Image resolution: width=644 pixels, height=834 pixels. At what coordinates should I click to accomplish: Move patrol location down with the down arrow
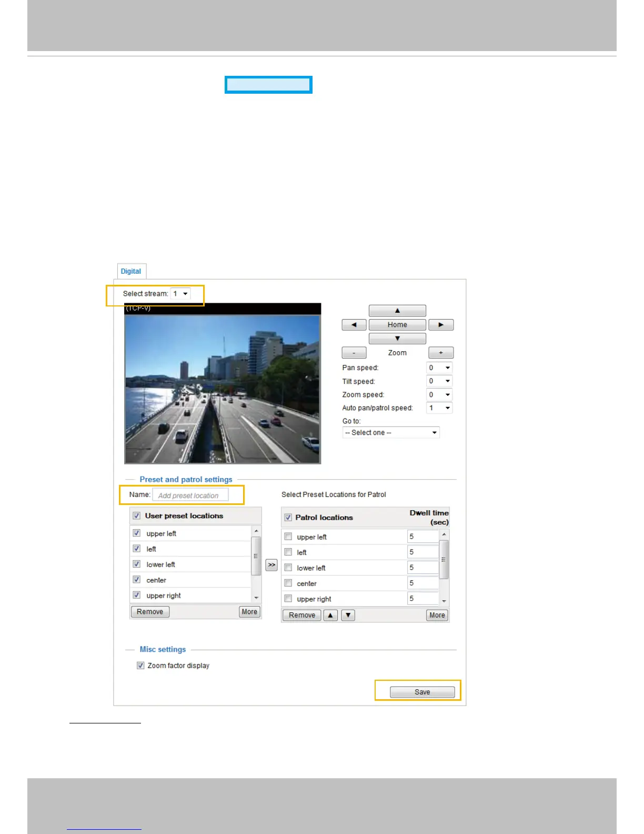[x=348, y=615]
